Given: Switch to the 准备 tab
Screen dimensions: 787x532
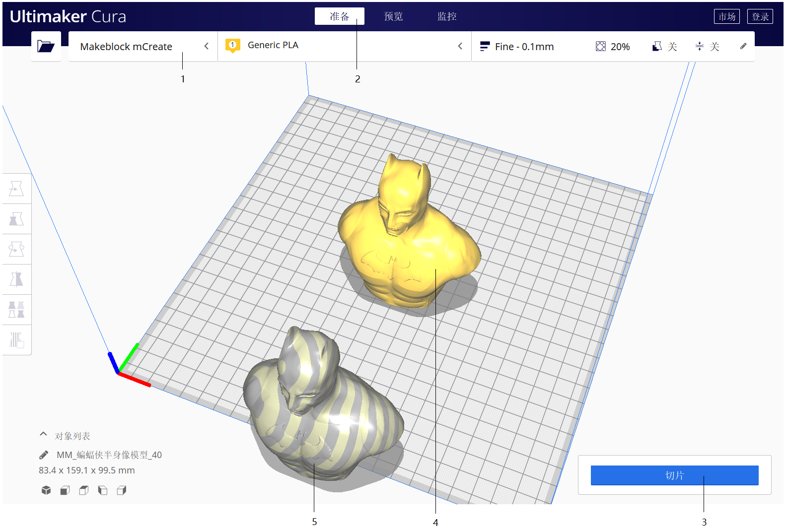Looking at the screenshot, I should [340, 16].
